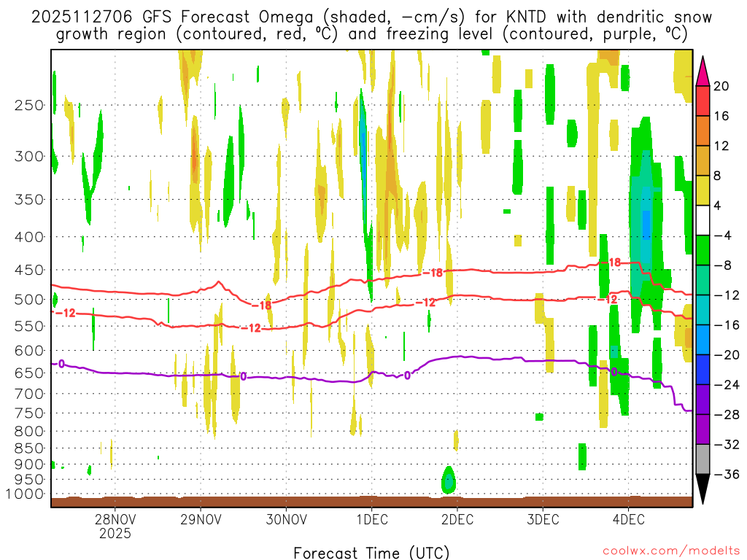
Task: Click the 28NOV date label
Action: [x=115, y=519]
